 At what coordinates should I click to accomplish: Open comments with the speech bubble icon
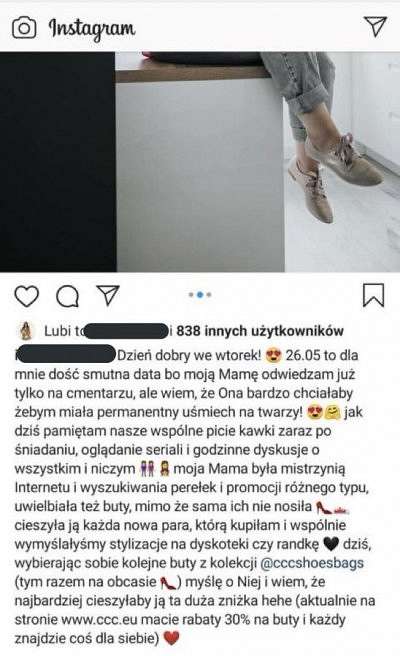coord(67,296)
